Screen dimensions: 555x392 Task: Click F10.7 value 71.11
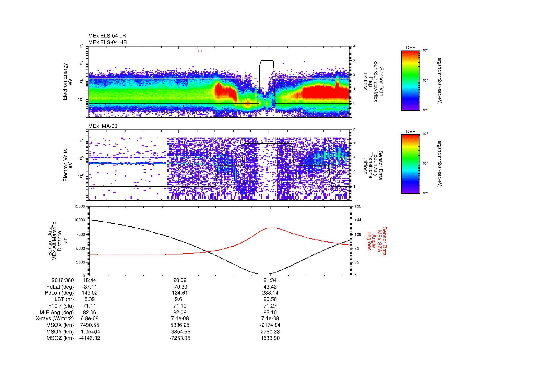pos(90,306)
